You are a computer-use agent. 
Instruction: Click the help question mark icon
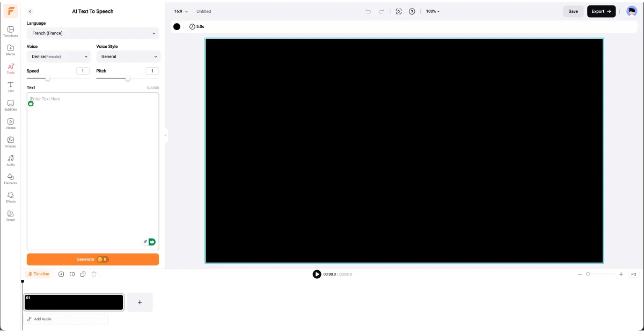(412, 11)
